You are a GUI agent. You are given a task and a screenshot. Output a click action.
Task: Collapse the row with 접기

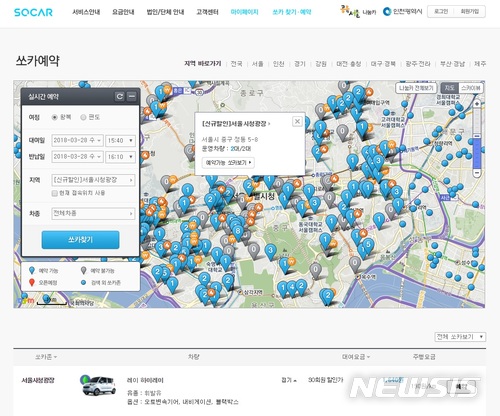point(289,380)
